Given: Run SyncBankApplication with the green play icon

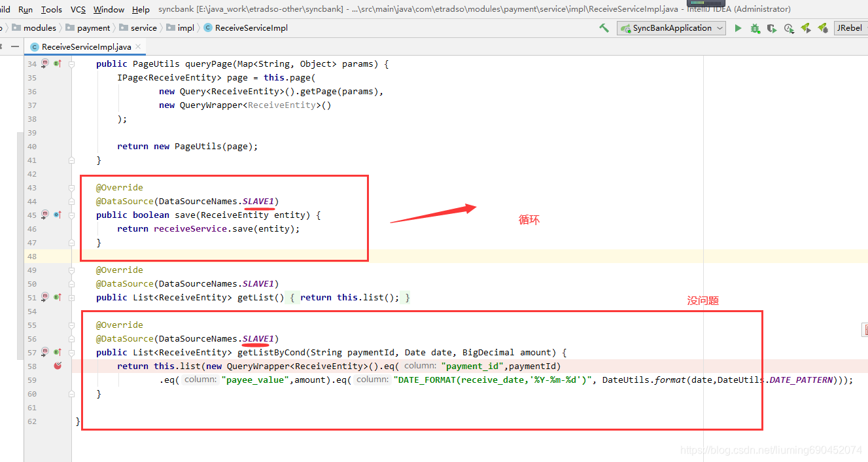Looking at the screenshot, I should 738,28.
